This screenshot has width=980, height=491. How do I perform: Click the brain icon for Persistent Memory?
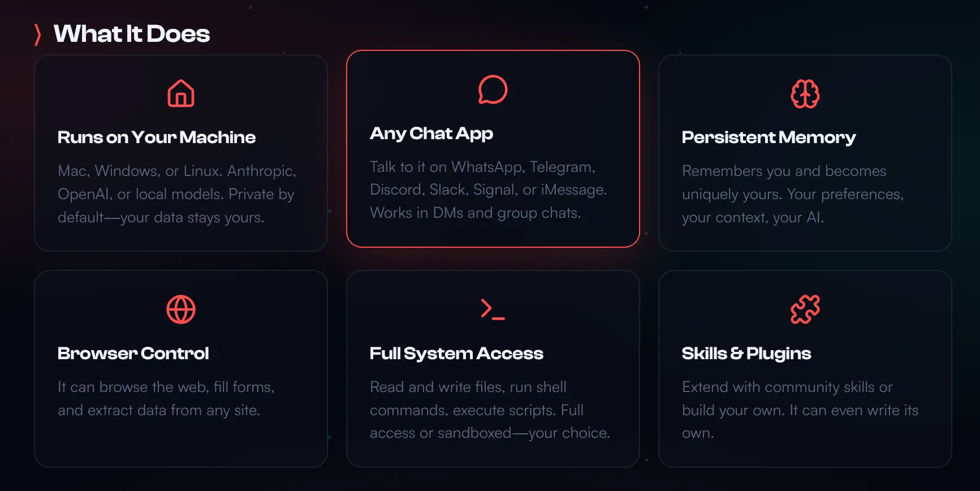tap(805, 94)
